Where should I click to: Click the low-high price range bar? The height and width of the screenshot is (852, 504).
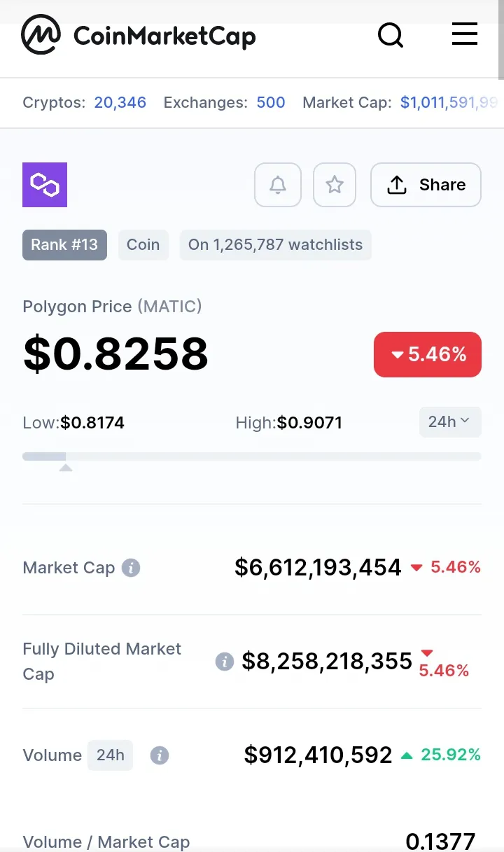(x=252, y=456)
